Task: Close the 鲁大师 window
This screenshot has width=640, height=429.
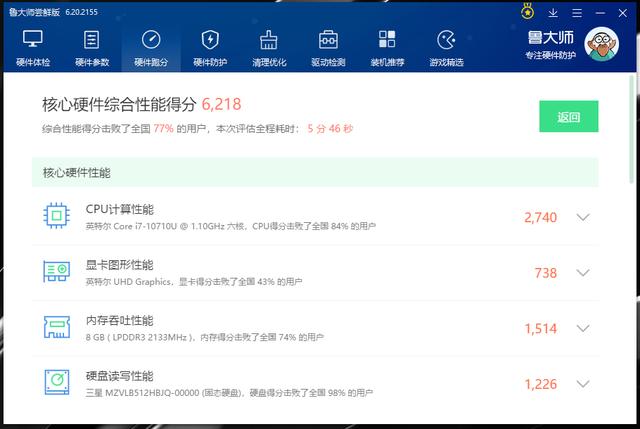Action: coord(622,13)
